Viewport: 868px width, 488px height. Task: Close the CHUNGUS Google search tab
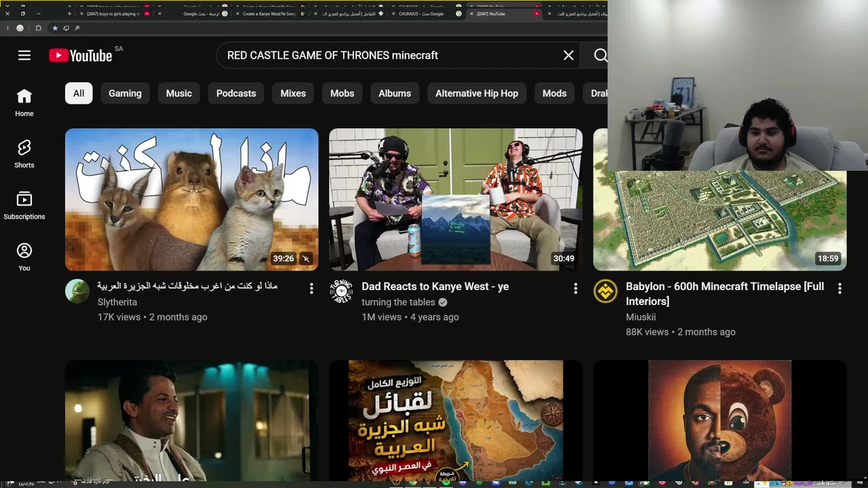(393, 14)
